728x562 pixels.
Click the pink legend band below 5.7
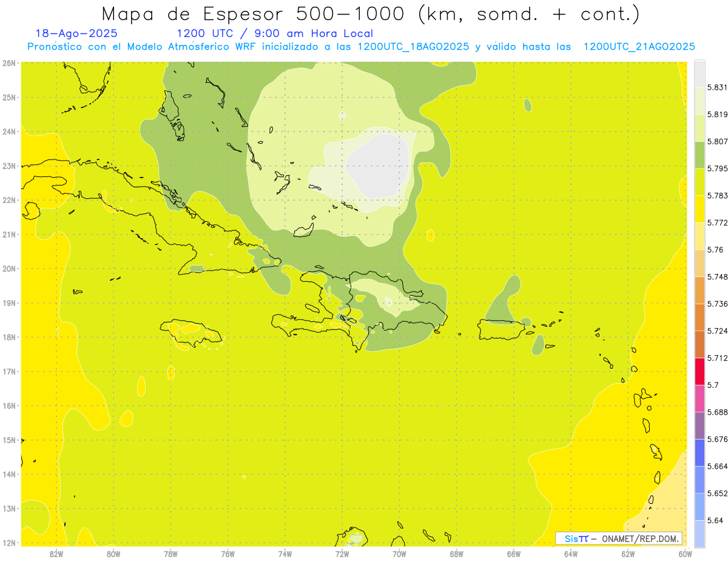(699, 398)
